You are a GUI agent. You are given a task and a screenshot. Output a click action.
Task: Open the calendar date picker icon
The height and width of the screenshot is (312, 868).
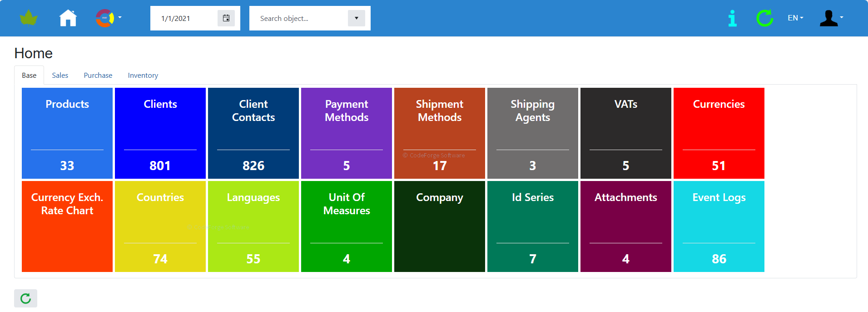click(x=226, y=18)
